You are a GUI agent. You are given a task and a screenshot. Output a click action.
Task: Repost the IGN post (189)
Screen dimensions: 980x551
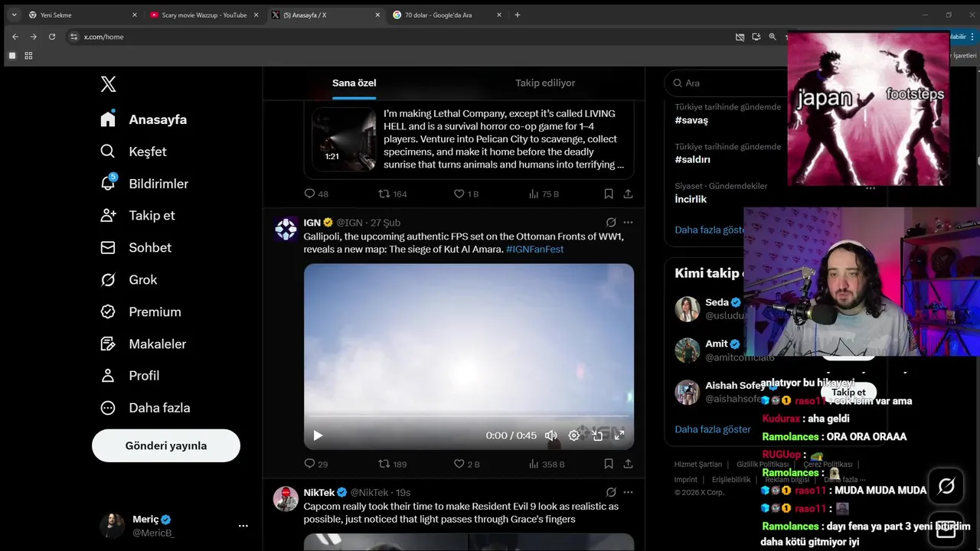pos(393,464)
